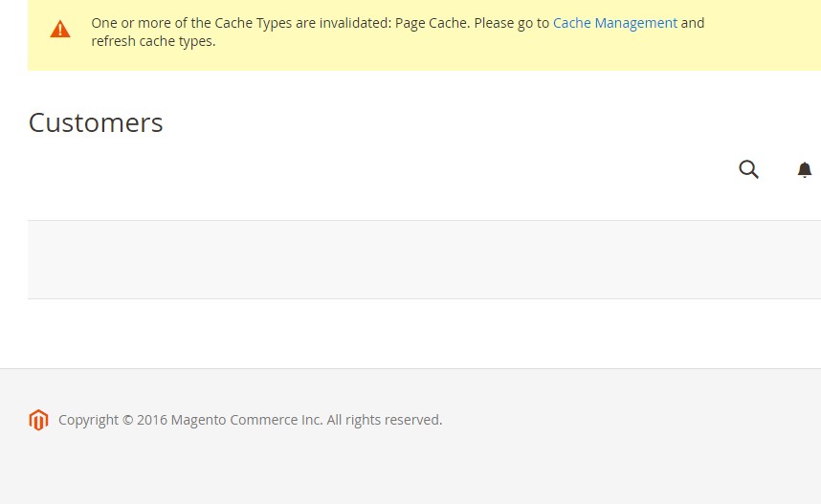Viewport: 821px width, 504px height.
Task: Open the Cache Management link
Action: [x=614, y=23]
